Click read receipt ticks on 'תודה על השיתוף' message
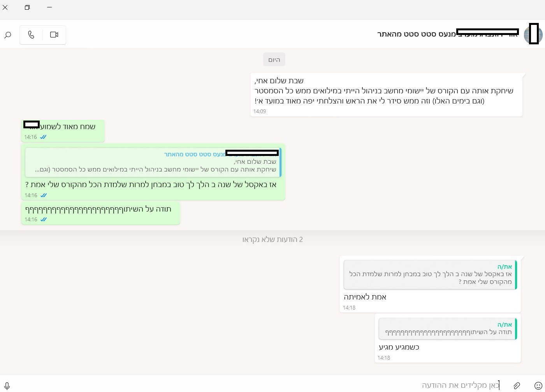545x392 pixels. pos(44,220)
